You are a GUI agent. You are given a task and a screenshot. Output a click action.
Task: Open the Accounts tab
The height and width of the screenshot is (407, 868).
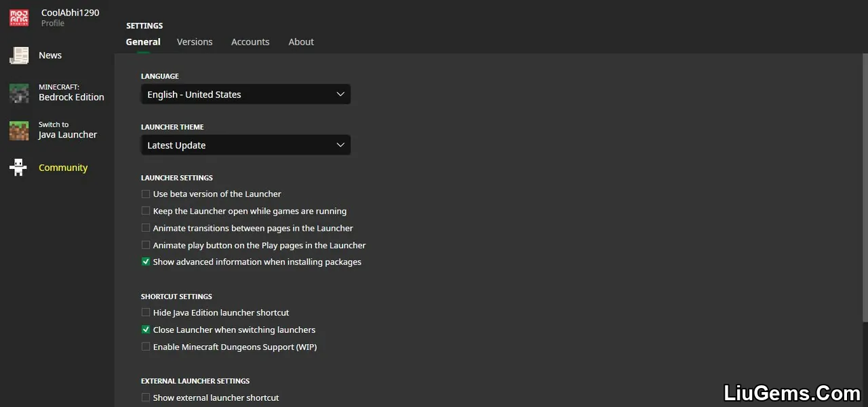pos(250,42)
